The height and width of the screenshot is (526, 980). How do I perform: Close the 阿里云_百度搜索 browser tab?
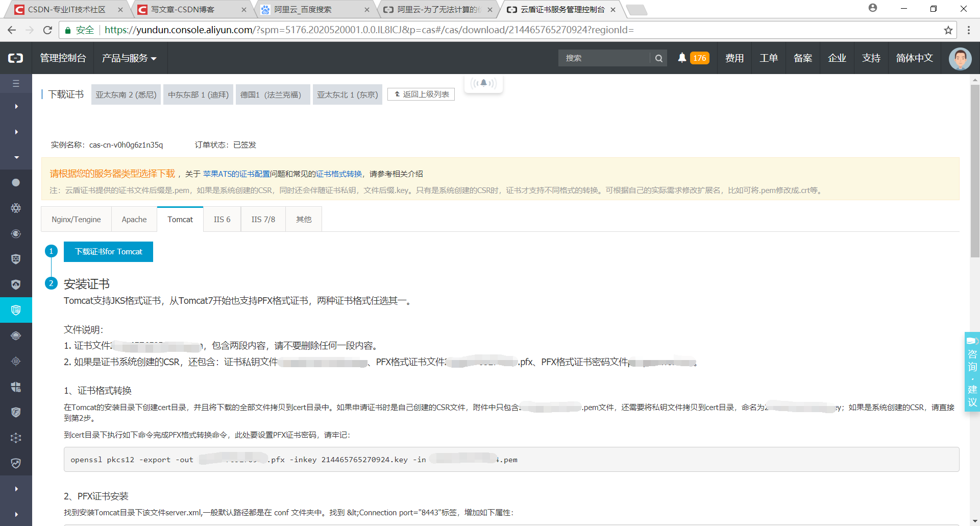(366, 9)
